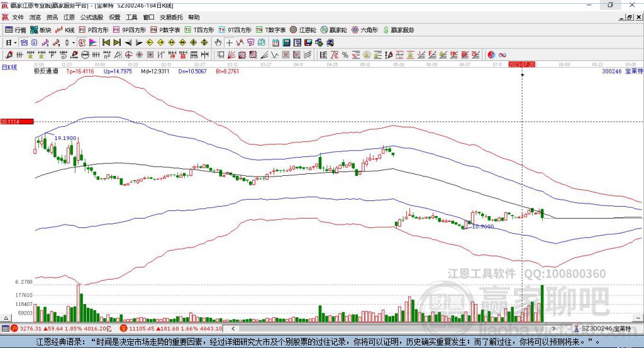
Task: Open 赢家服务 with dollar icon
Action: click(x=398, y=30)
